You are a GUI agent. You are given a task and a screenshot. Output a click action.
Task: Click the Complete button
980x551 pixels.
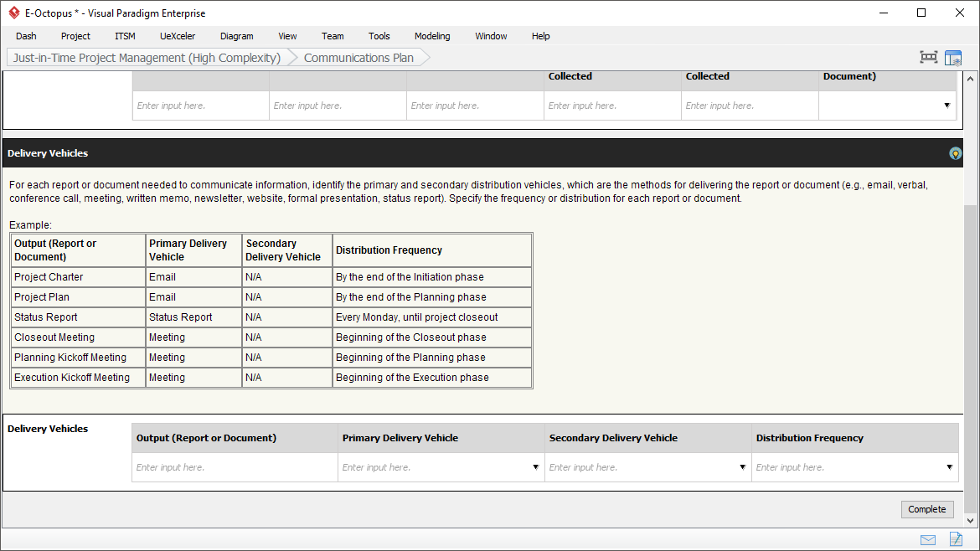(927, 509)
